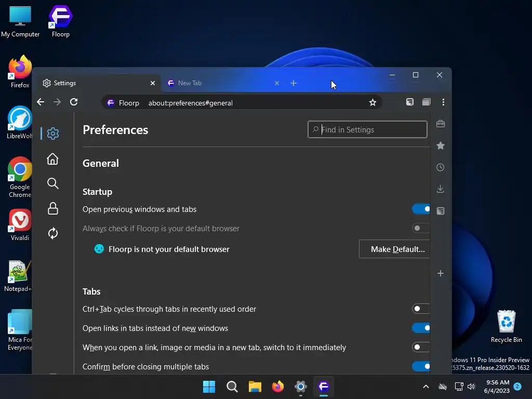Show hidden system tray icons
Image resolution: width=532 pixels, height=399 pixels.
pyautogui.click(x=426, y=387)
